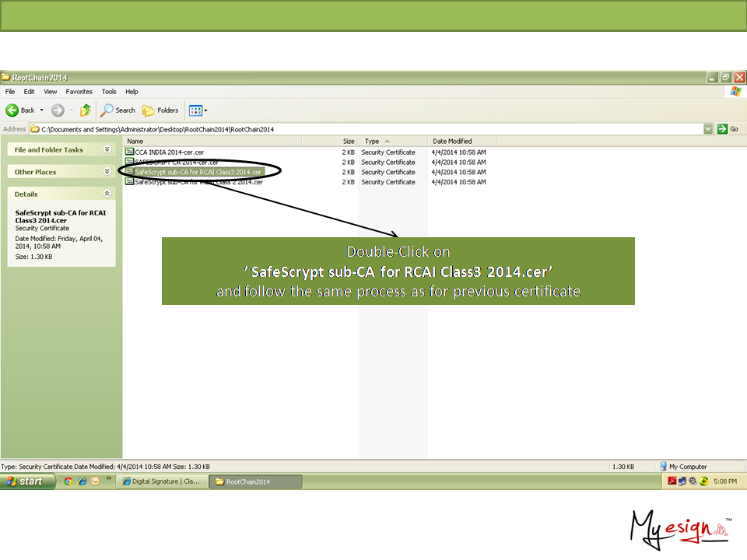Select SafeScrypt sub-CA for RCAI Class3 2014.cer file
This screenshot has width=747, height=560.
(x=198, y=172)
